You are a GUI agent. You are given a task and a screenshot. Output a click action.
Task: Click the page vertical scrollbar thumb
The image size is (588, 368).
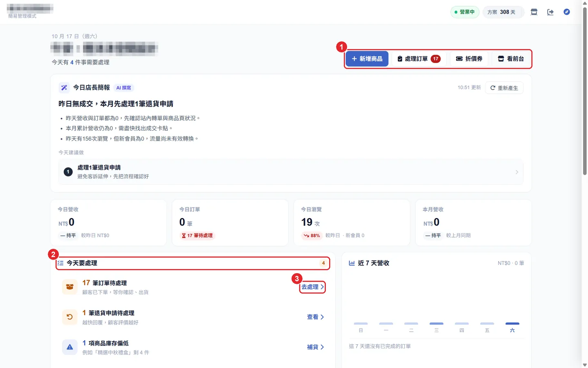click(x=585, y=91)
